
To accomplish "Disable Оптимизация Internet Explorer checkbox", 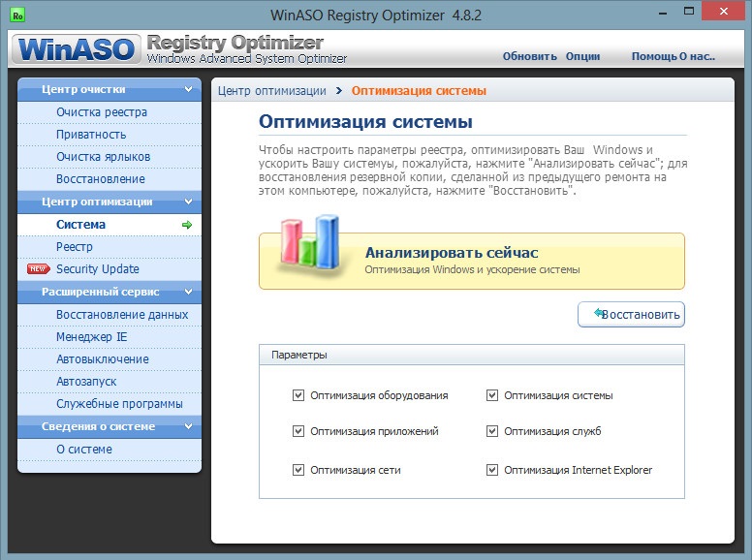I will [492, 470].
